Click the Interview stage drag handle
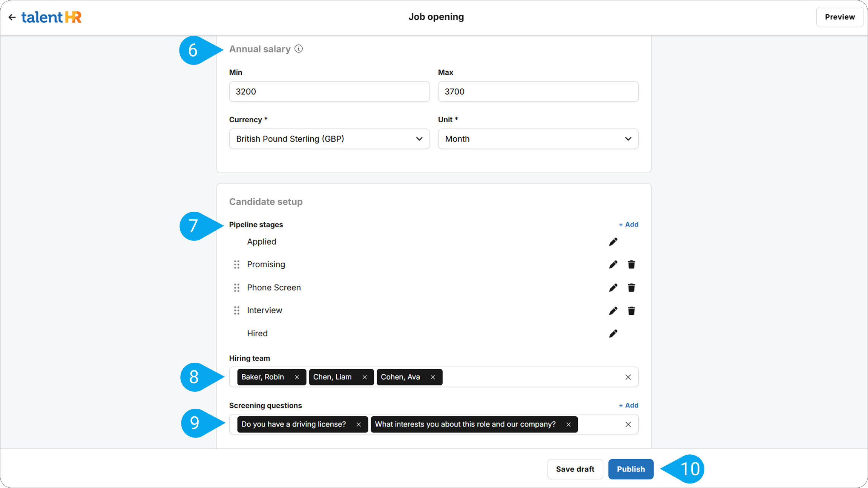 pyautogui.click(x=237, y=311)
